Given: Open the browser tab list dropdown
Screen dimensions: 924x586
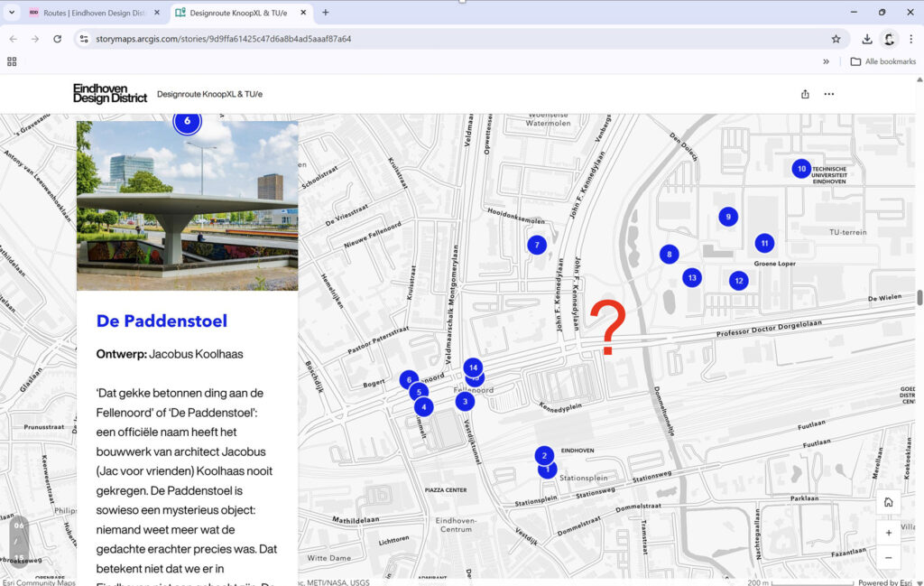Looking at the screenshot, I should point(12,13).
